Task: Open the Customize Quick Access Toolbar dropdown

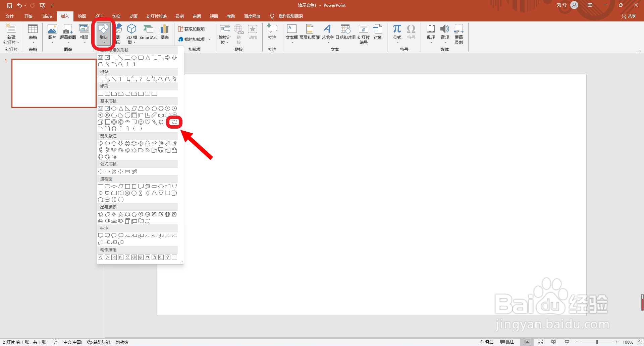Action: pyautogui.click(x=52, y=5)
